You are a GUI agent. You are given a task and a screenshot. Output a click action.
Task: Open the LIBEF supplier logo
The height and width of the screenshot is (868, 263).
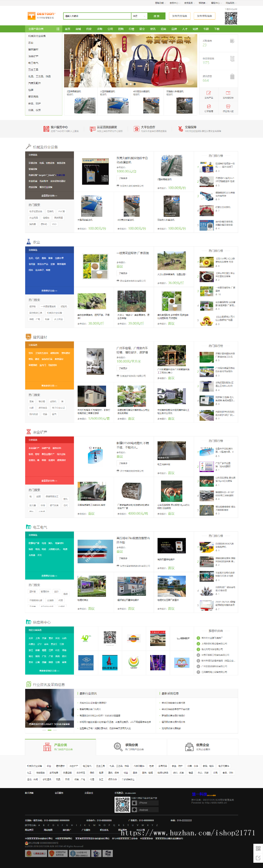click(x=183, y=638)
